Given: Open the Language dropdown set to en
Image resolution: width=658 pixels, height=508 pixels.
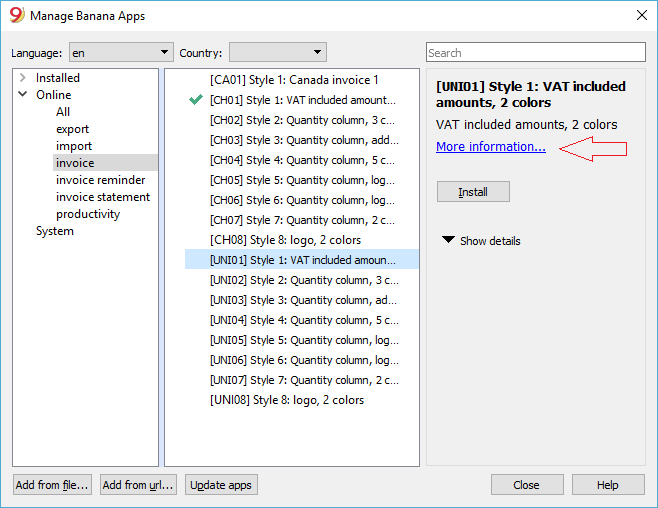Looking at the screenshot, I should 121,52.
